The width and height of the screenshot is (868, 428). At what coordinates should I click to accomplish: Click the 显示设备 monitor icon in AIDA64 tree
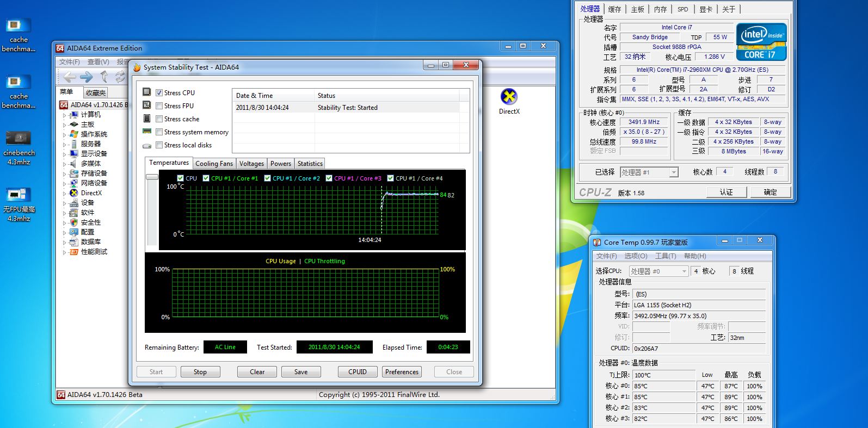[74, 154]
